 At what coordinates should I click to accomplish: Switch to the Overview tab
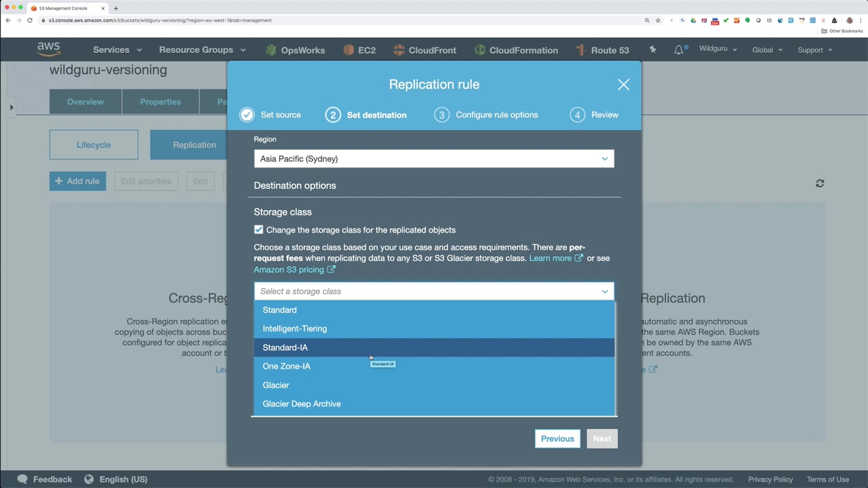[x=85, y=102]
